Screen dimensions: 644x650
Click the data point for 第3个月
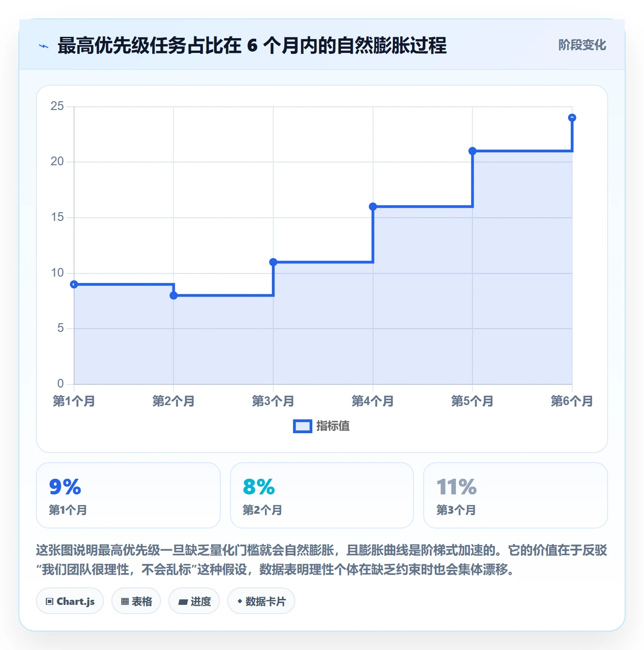[x=273, y=262]
